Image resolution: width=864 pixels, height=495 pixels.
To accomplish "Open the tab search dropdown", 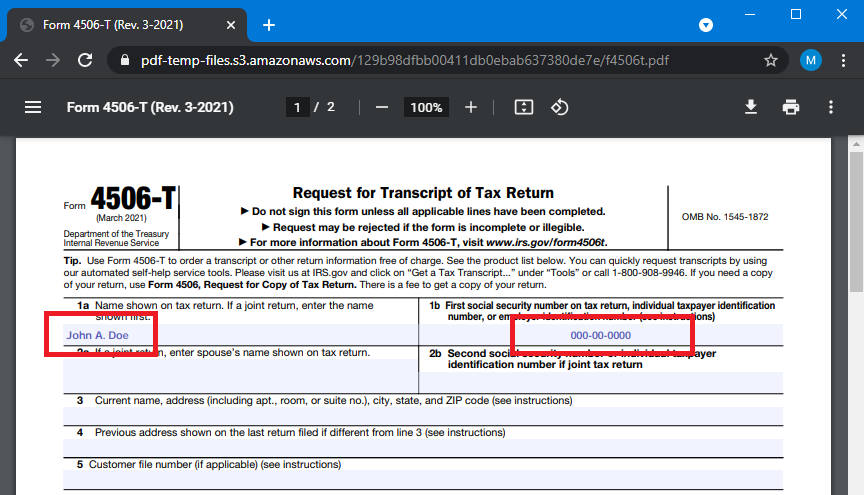I will coord(706,25).
